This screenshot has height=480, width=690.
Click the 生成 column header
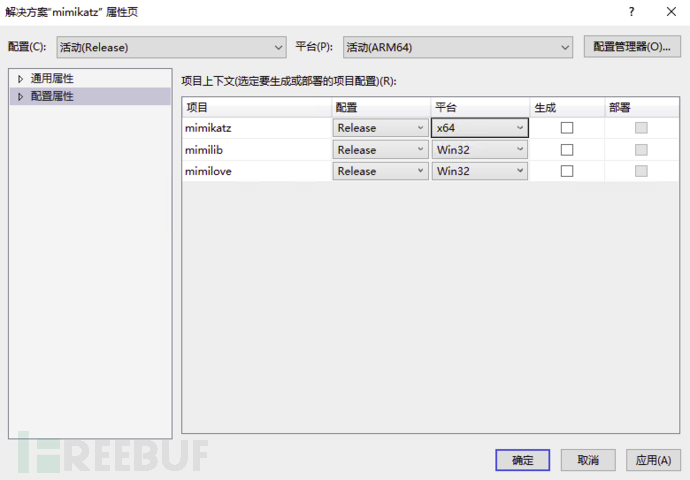coord(567,107)
